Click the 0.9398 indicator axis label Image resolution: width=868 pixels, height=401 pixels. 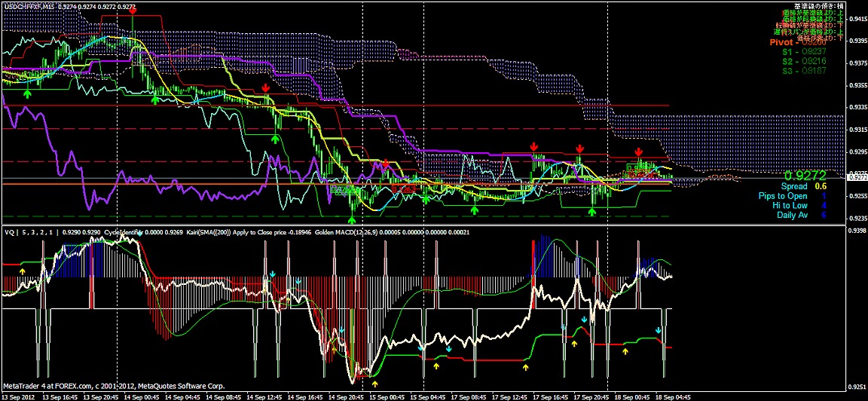tap(857, 231)
